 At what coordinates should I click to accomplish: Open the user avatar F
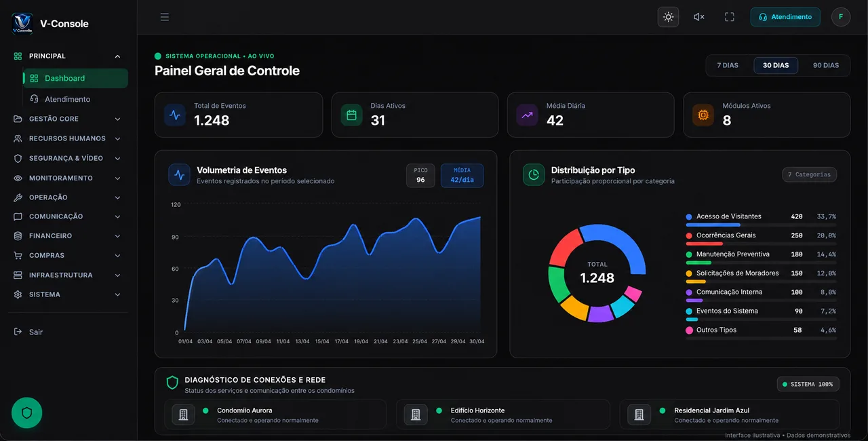click(841, 17)
